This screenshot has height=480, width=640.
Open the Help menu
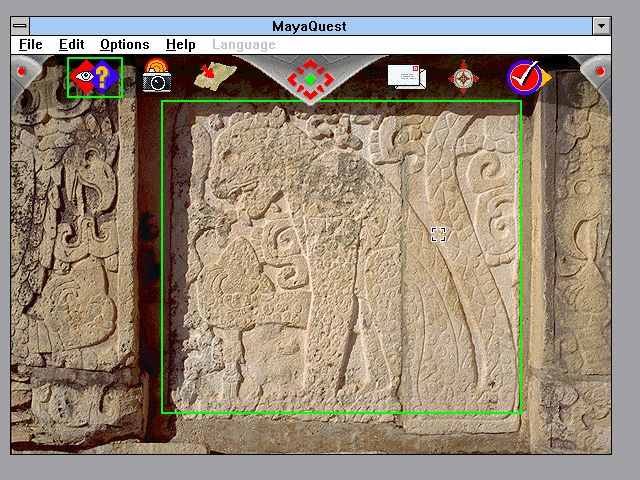point(180,44)
